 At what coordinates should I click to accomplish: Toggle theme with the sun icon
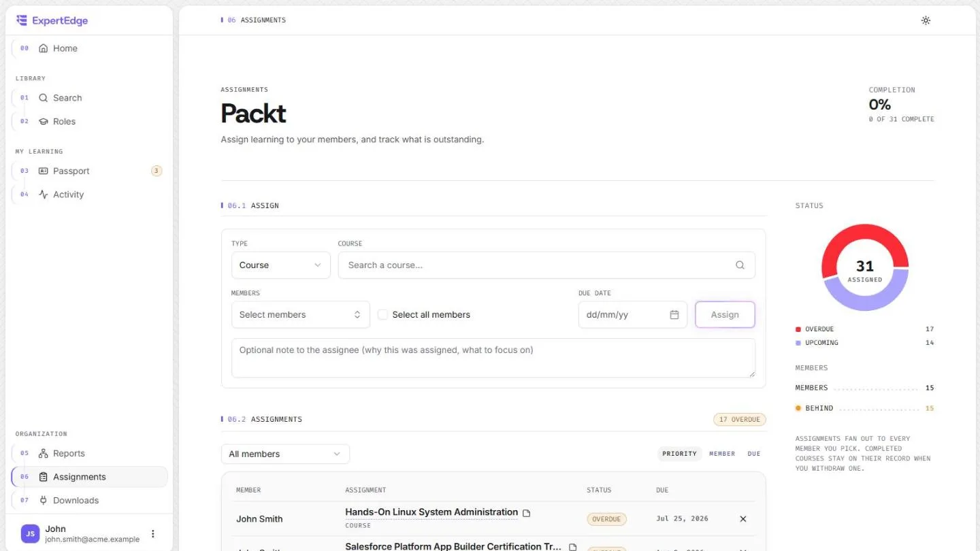(x=926, y=20)
